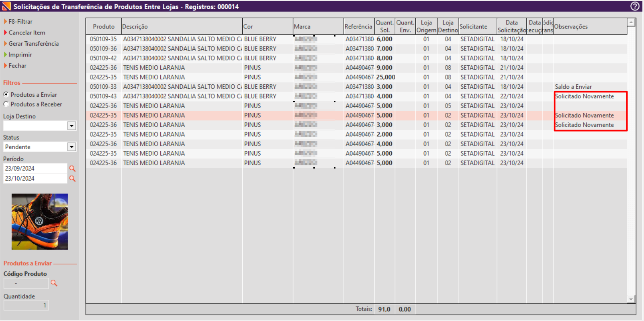
Task: Click the Cor column header
Action: click(x=268, y=26)
